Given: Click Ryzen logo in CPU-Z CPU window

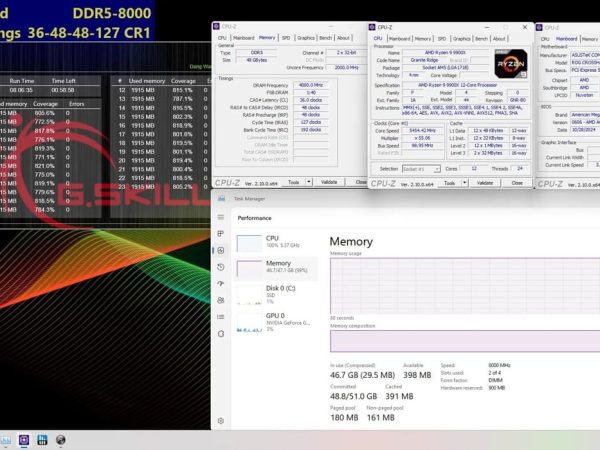Looking at the screenshot, I should pos(510,64).
